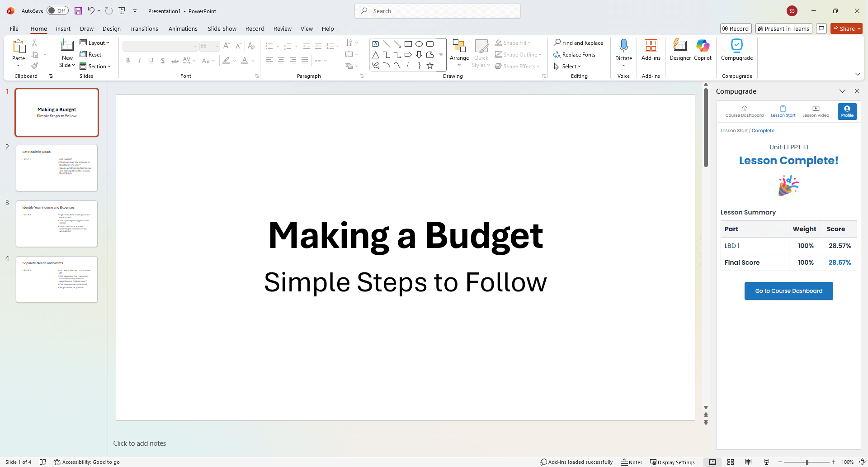Open the Review menu

282,29
